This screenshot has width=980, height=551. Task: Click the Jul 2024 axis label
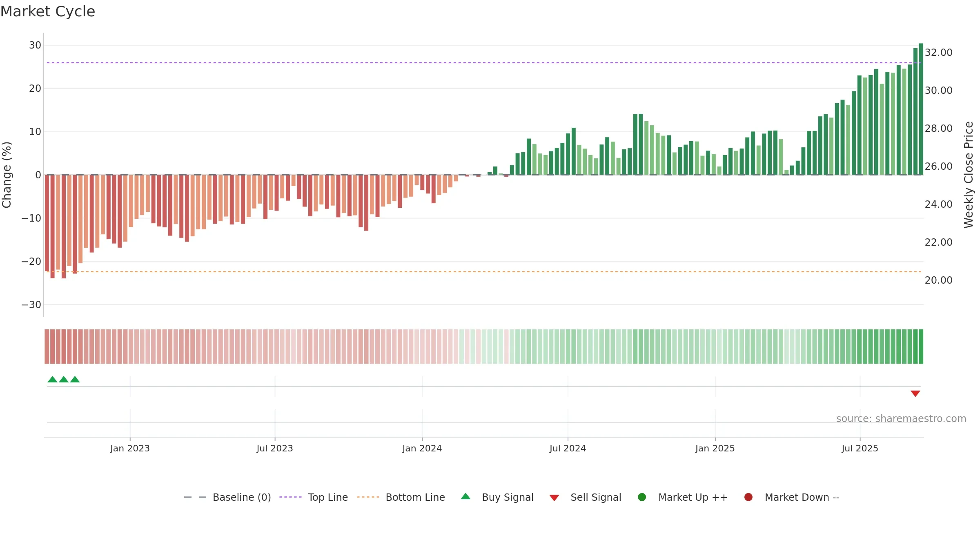pos(568,448)
